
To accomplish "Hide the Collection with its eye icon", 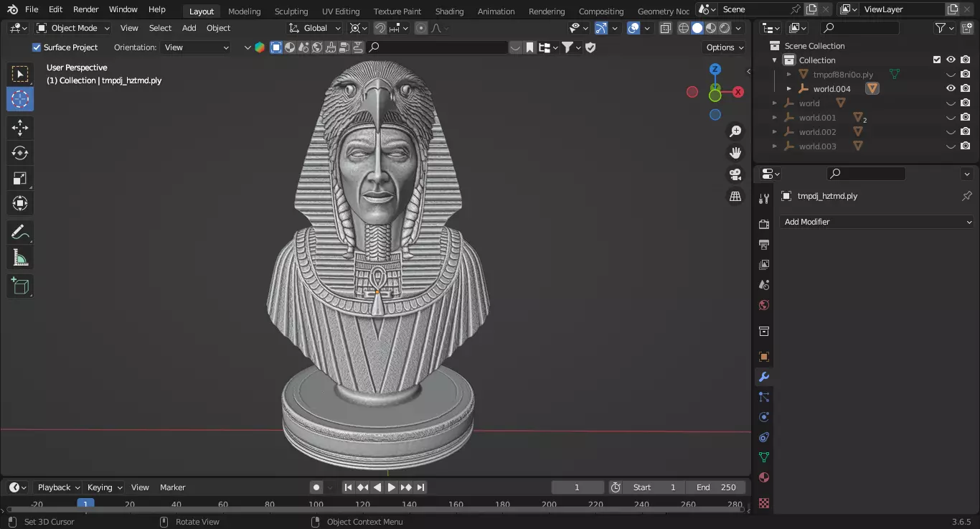I will click(951, 60).
